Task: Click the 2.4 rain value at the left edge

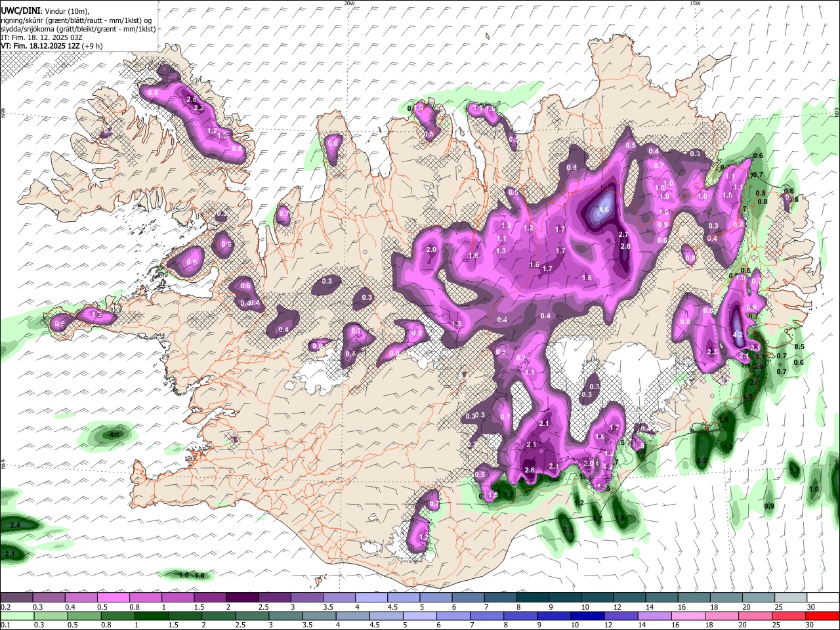Action: (15, 525)
